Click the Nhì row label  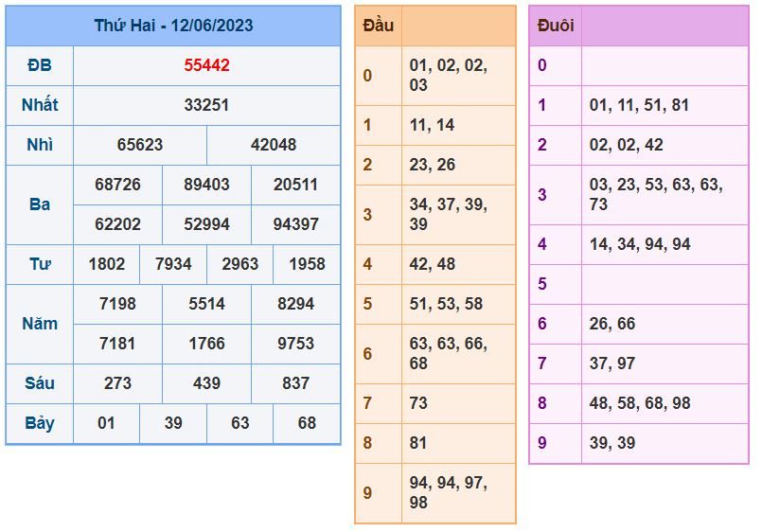point(40,145)
